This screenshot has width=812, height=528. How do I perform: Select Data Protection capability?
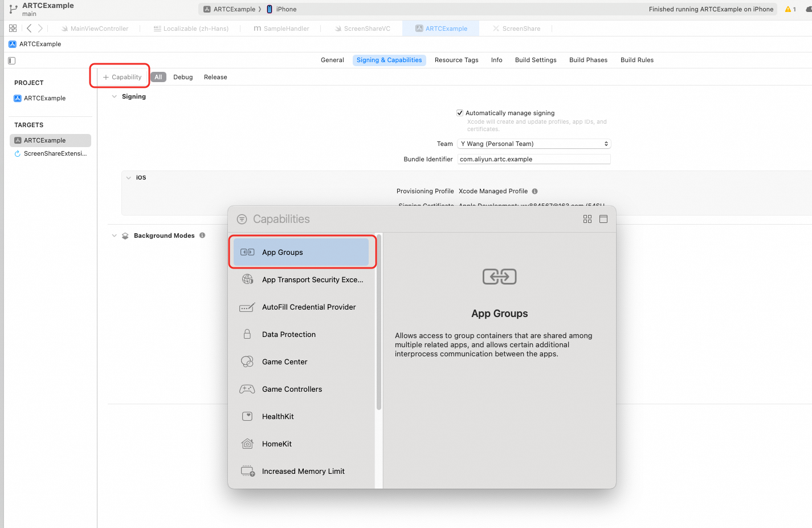(301, 334)
